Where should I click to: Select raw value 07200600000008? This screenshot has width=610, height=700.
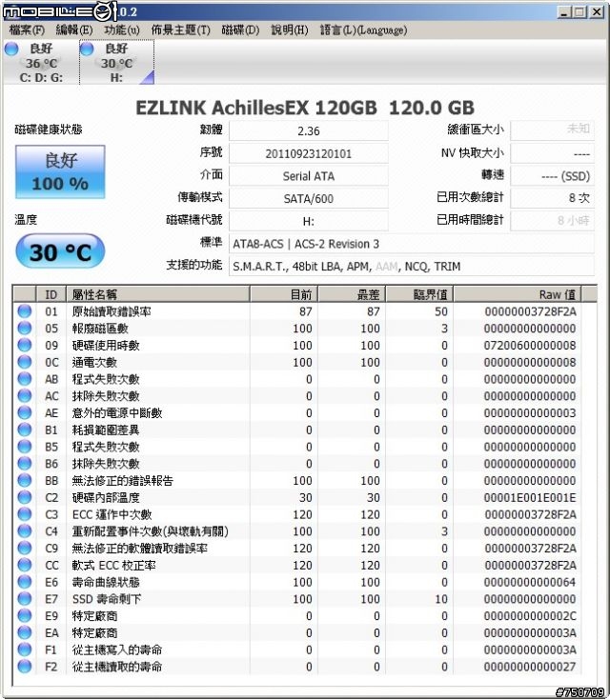(530, 346)
